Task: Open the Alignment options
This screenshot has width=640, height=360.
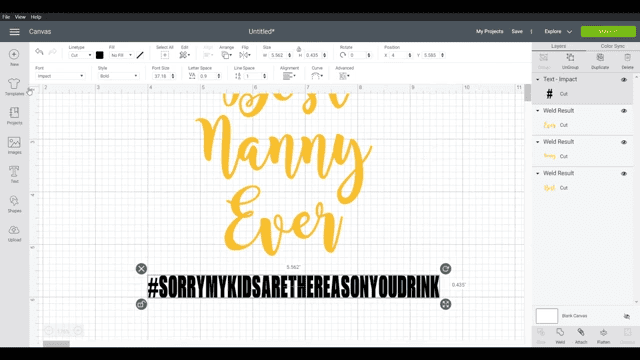Action: coord(289,76)
